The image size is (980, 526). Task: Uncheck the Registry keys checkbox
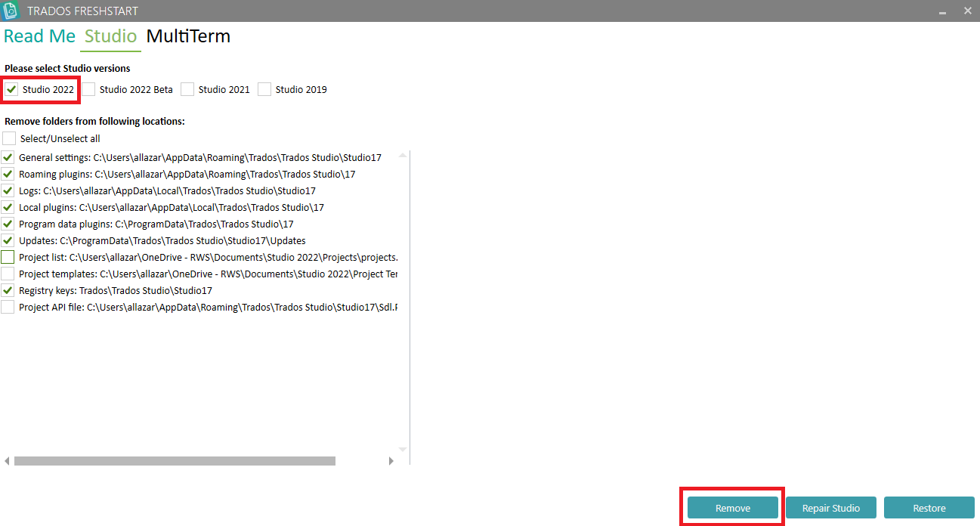[x=8, y=290]
